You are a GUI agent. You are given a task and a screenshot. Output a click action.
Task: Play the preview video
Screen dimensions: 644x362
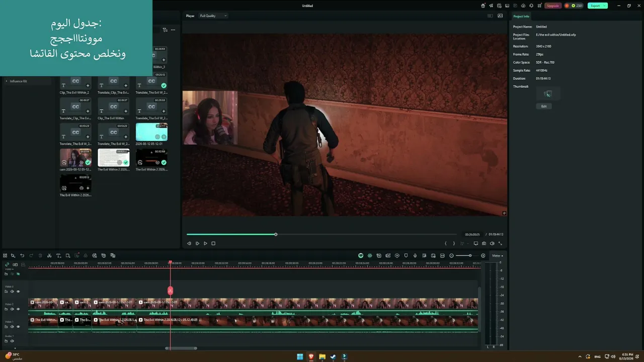(205, 243)
